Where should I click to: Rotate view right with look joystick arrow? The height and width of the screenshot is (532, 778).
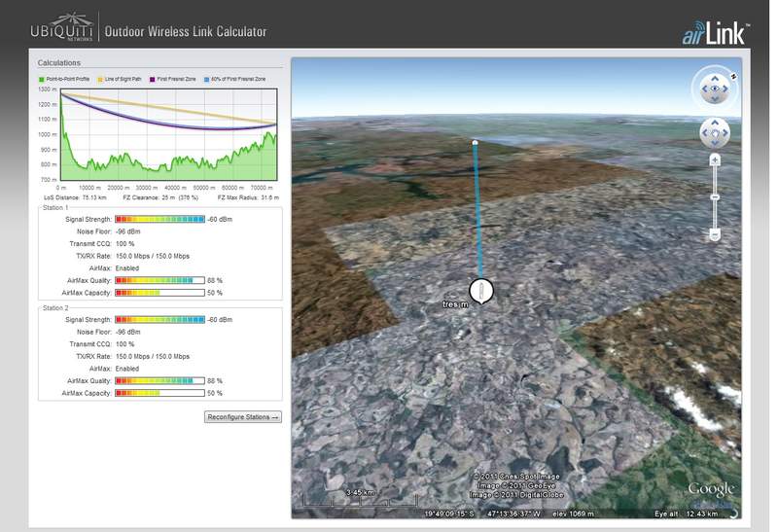725,89
